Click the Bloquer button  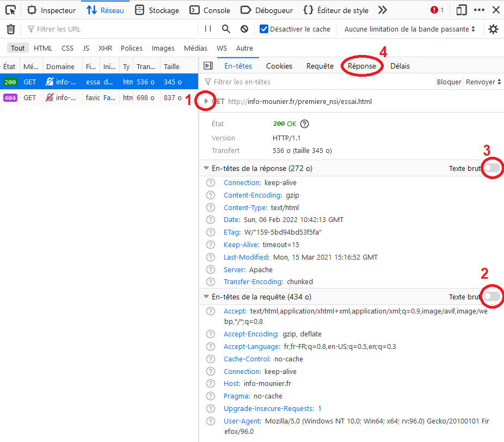[x=449, y=82]
